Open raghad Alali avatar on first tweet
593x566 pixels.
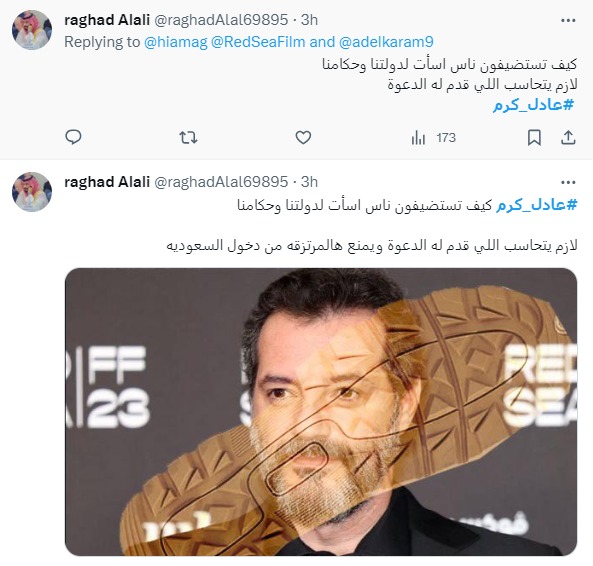tap(32, 30)
